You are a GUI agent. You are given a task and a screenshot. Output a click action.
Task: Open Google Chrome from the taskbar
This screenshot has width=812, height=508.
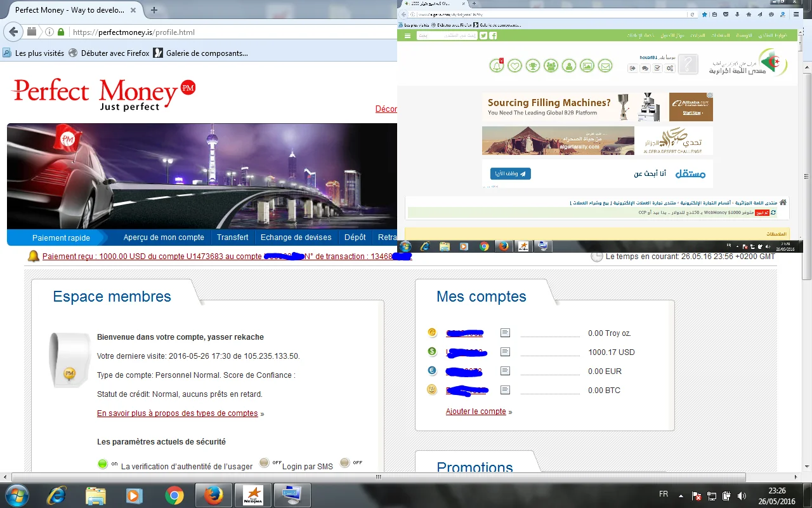(x=174, y=495)
